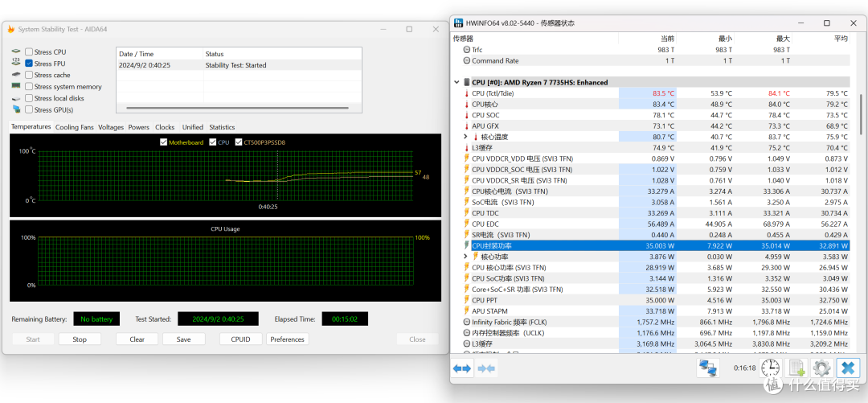Image resolution: width=868 pixels, height=403 pixels.
Task: Switch to the Clocks tab
Action: (x=165, y=127)
